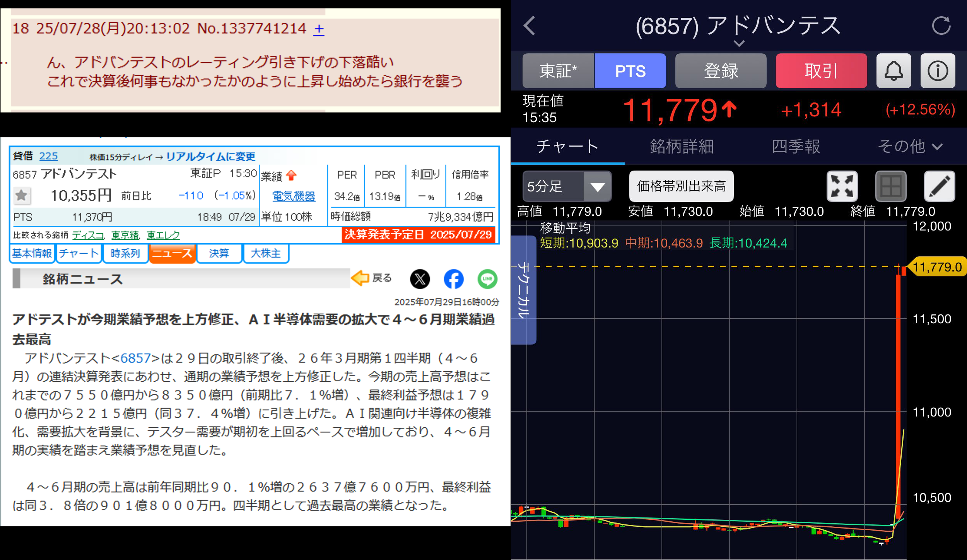The width and height of the screenshot is (967, 560).
Task: Open the 225 index link
Action: pyautogui.click(x=48, y=156)
